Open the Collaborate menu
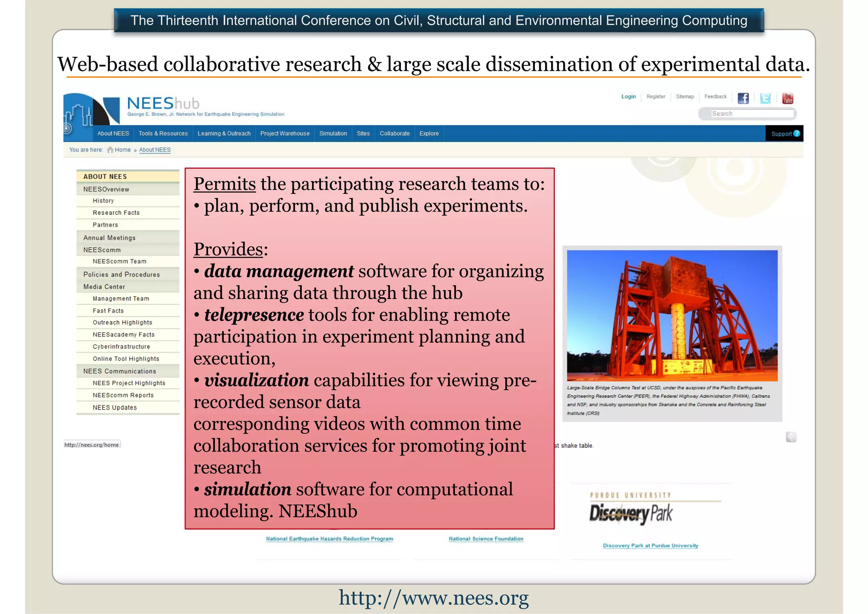The height and width of the screenshot is (614, 868). tap(395, 134)
